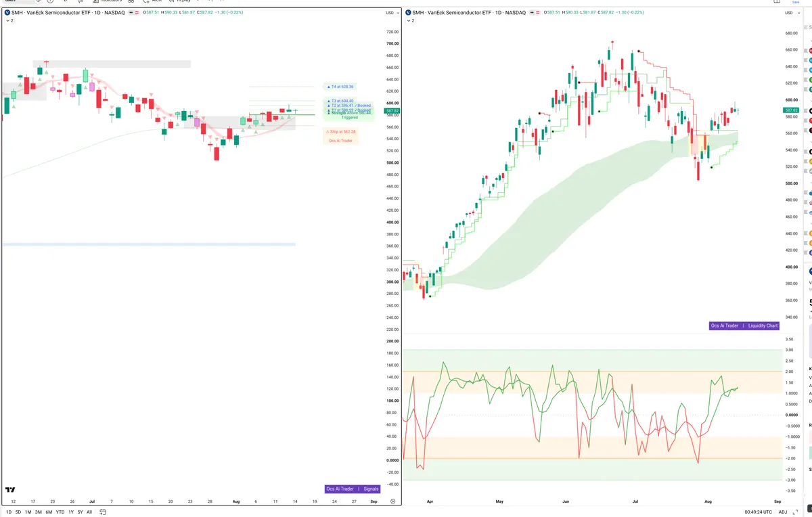Viewport: 812px width, 517px height.
Task: Select the 6M time range
Action: [x=49, y=512]
